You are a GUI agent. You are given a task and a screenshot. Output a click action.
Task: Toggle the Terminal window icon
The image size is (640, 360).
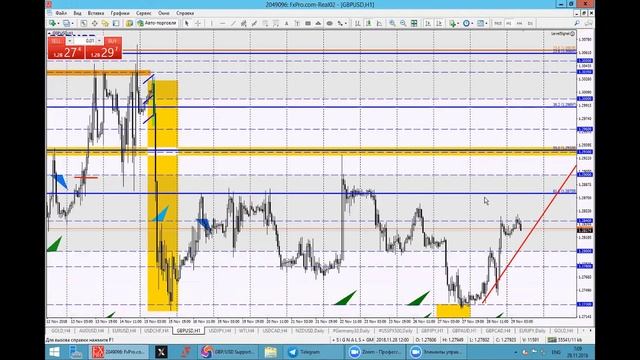click(x=116, y=23)
